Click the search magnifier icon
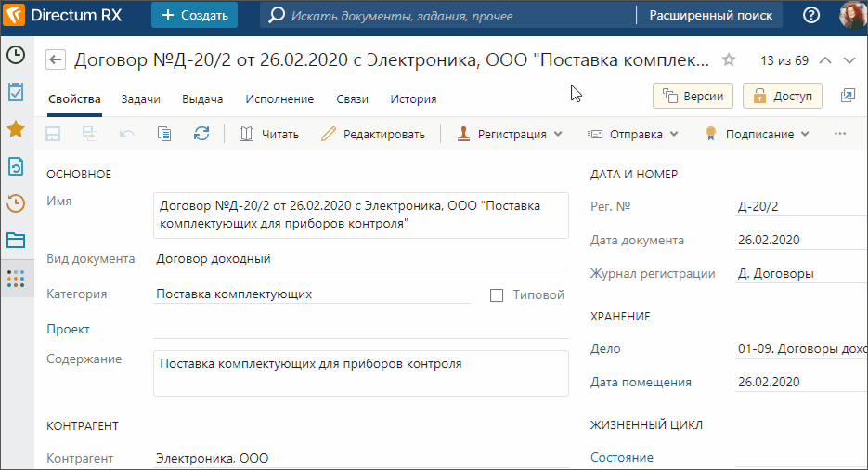 tap(277, 16)
